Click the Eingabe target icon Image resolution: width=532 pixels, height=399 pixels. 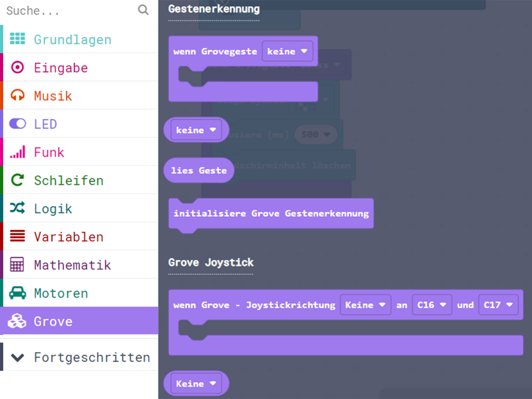tap(17, 67)
